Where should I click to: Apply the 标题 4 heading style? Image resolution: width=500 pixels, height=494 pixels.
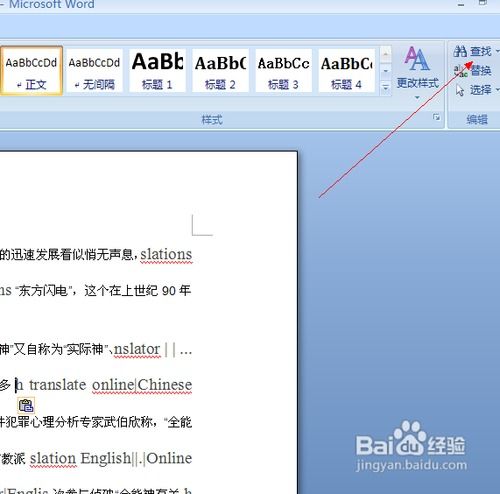pos(347,71)
